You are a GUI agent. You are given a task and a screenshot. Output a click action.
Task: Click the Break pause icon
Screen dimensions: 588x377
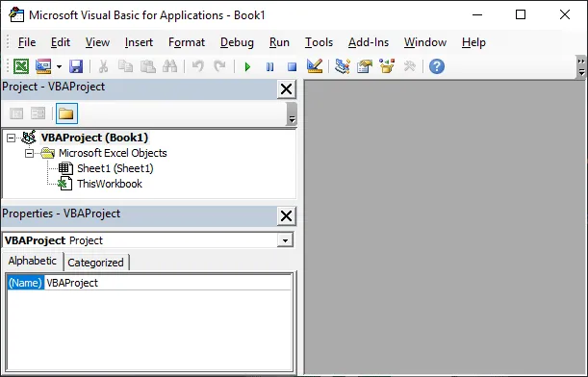pyautogui.click(x=269, y=67)
